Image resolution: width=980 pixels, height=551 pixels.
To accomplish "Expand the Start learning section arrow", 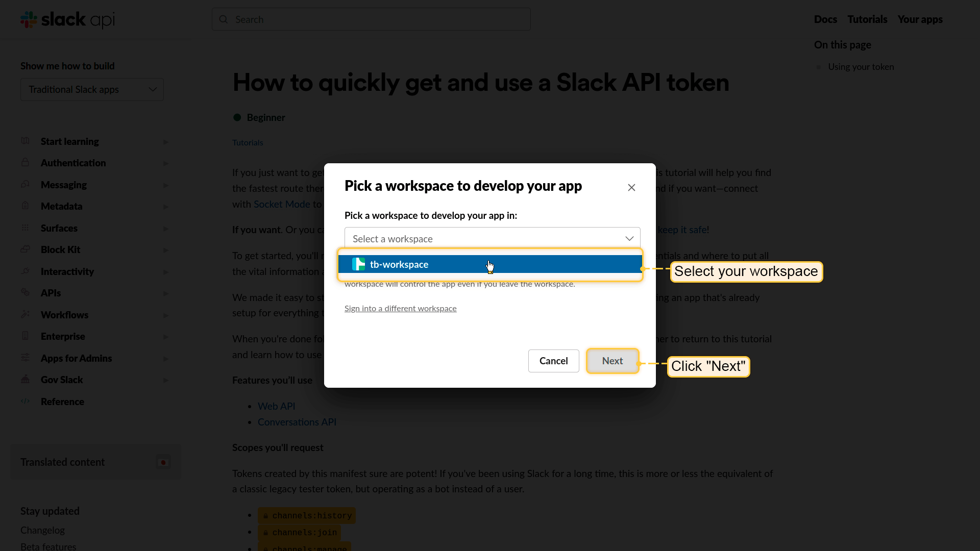I will click(x=165, y=142).
